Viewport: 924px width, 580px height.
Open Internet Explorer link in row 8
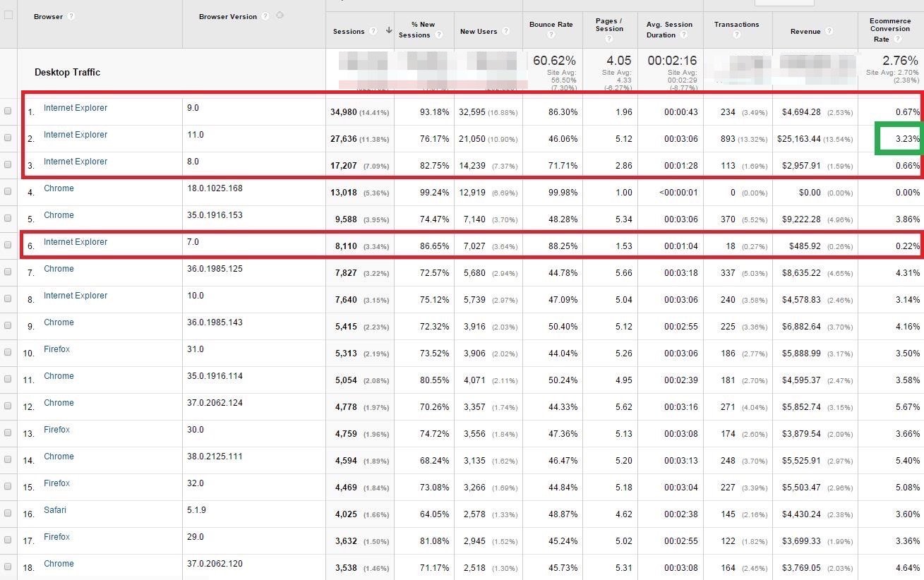[x=76, y=296]
